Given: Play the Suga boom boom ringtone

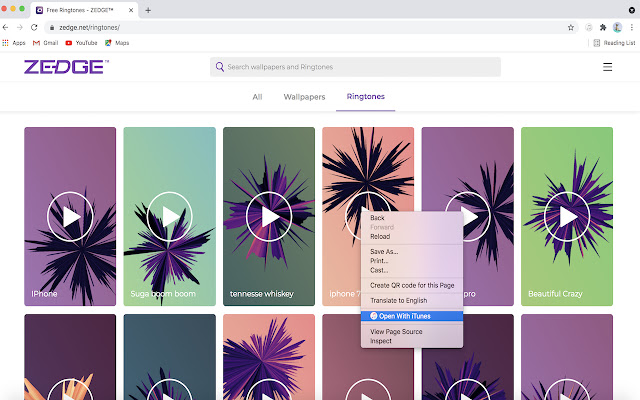Looking at the screenshot, I should (x=169, y=215).
